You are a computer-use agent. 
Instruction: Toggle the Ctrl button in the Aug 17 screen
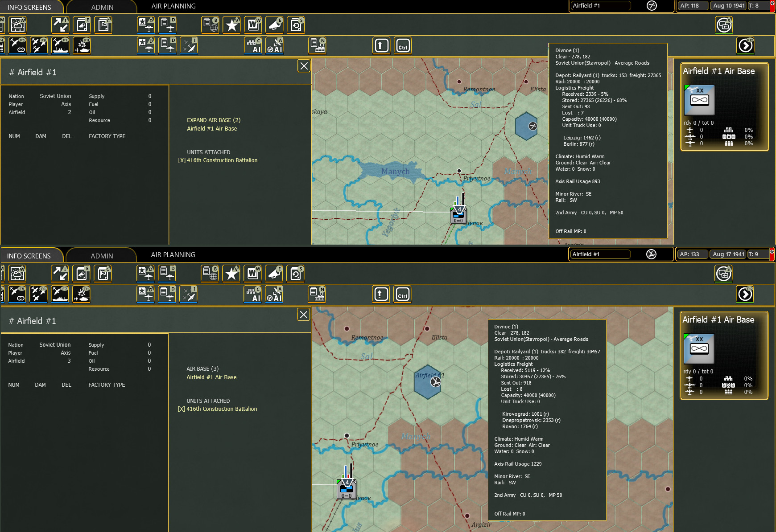click(403, 294)
